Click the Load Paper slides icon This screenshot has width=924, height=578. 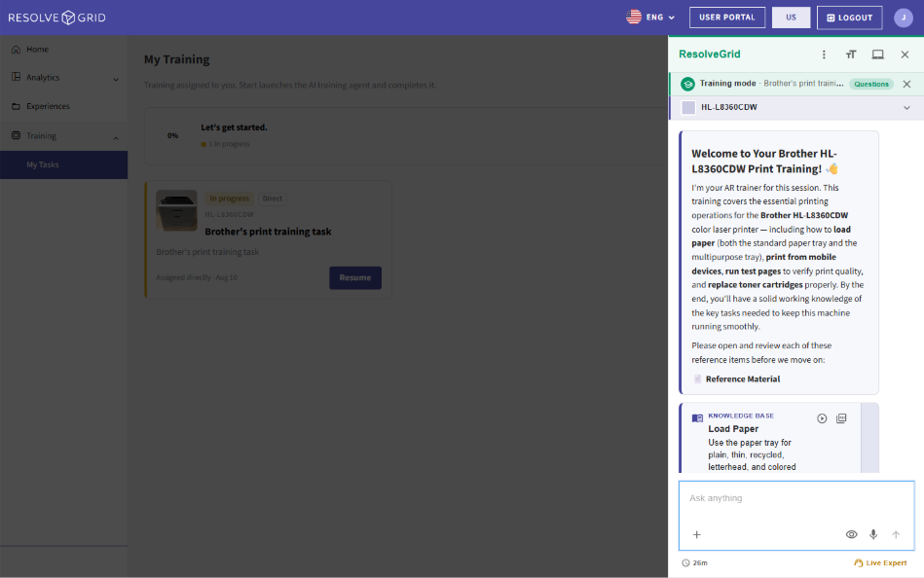pyautogui.click(x=841, y=418)
